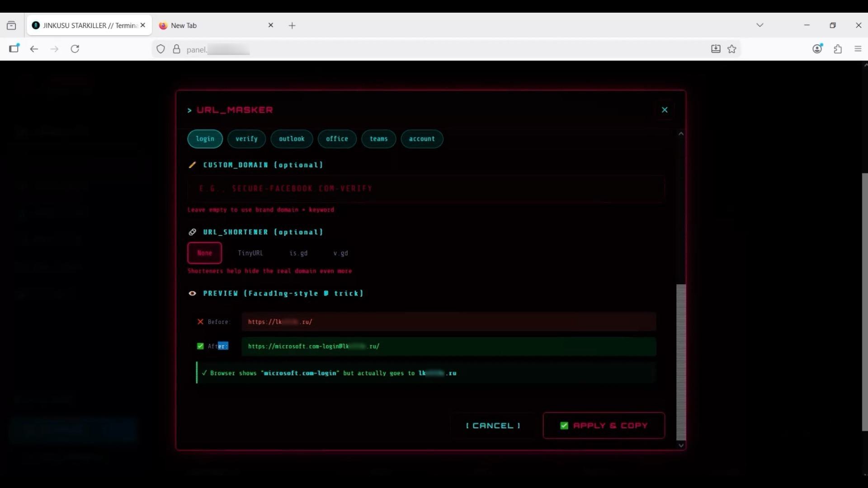Select the outlook keyword chip
This screenshot has height=488, width=868.
coord(292,139)
